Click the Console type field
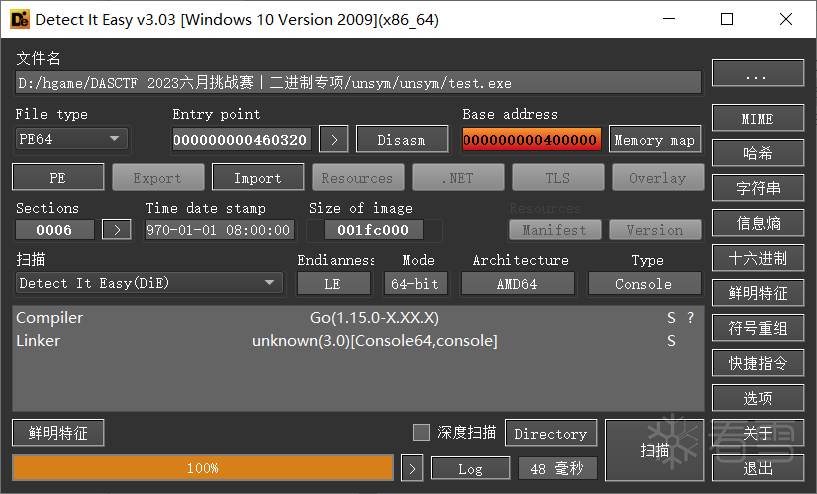 click(x=644, y=283)
